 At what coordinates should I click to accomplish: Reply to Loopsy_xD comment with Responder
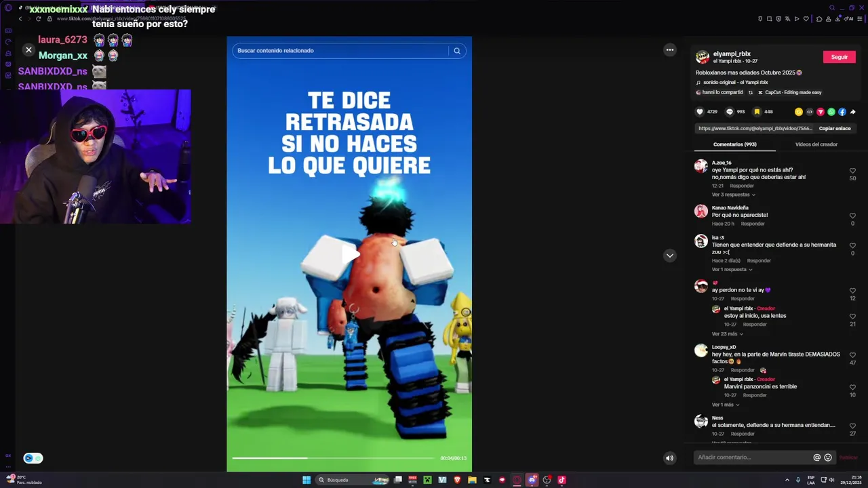pyautogui.click(x=743, y=370)
